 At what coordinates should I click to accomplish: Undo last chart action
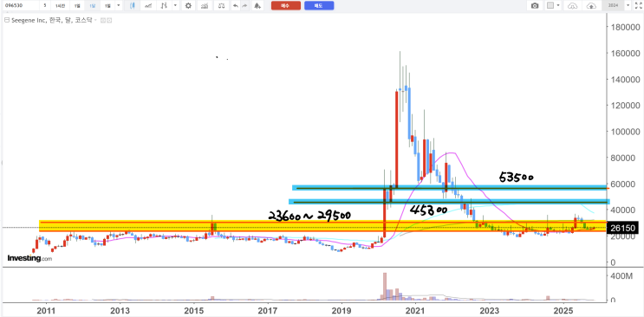click(x=236, y=6)
